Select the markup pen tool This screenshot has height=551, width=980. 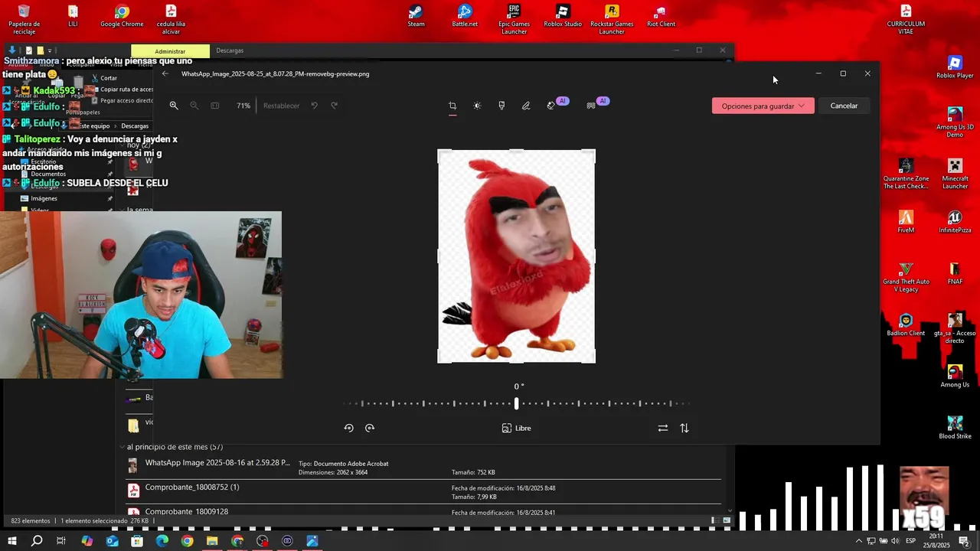point(526,106)
